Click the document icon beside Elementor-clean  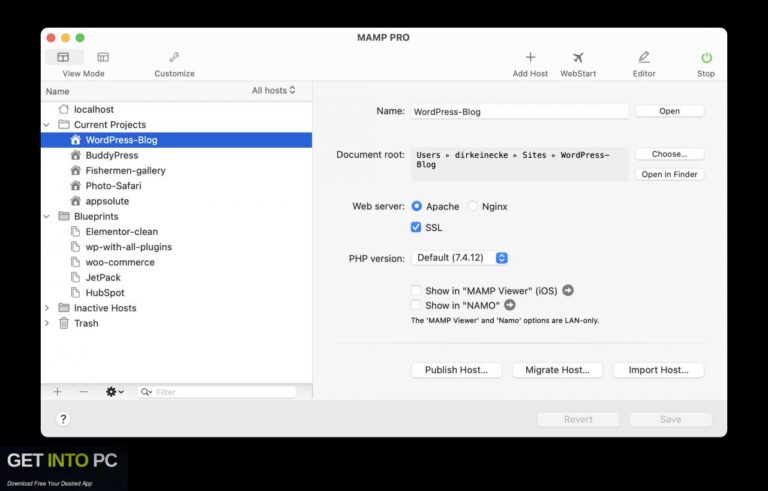coord(75,231)
